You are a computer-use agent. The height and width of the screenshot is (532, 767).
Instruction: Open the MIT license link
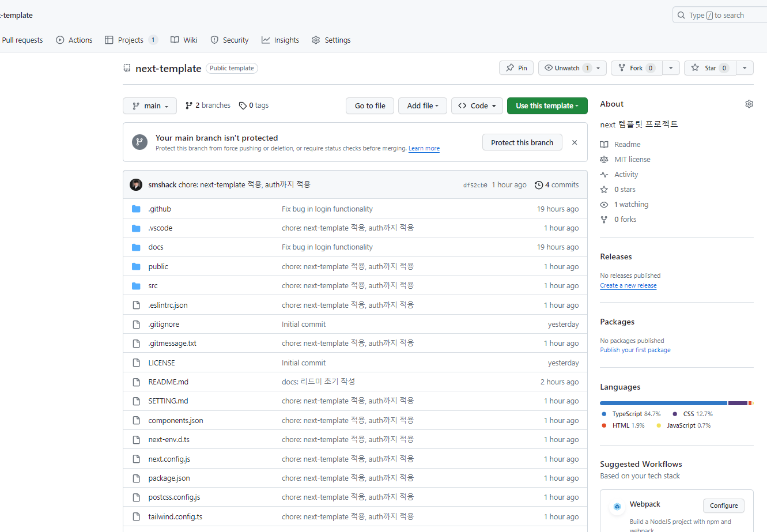pyautogui.click(x=625, y=159)
